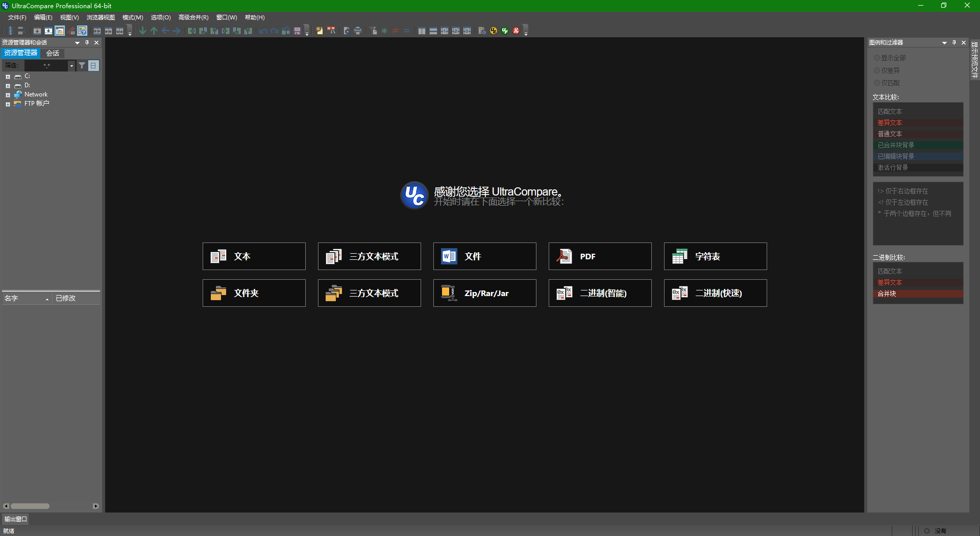980x536 pixels.
Task: Click the redo icon in toolbar
Action: [x=275, y=31]
